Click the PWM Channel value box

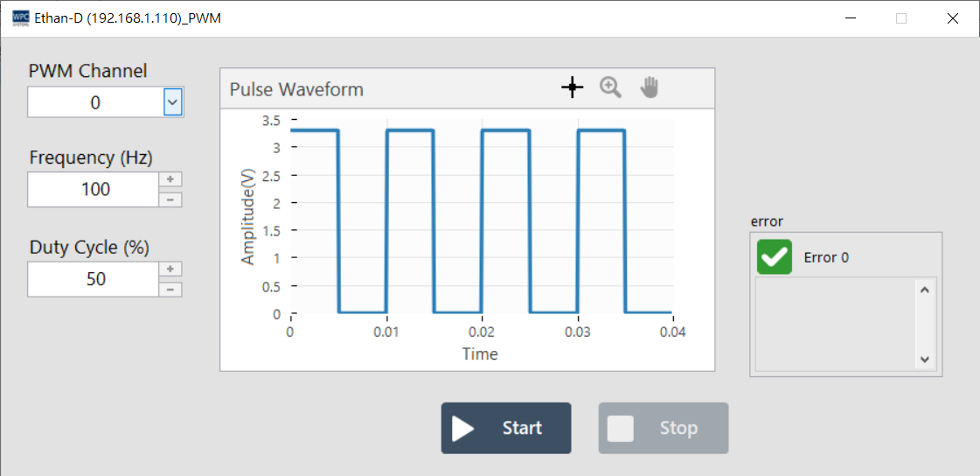(x=94, y=102)
